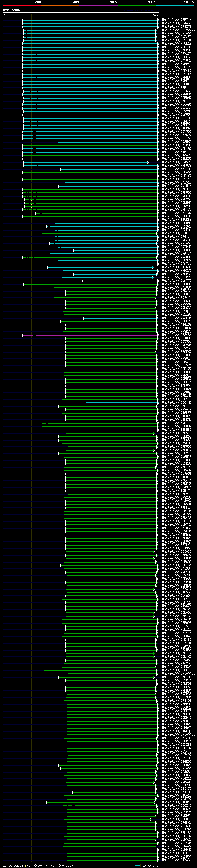Select the UniRef100_A9NUC9 label
The image size is (197, 868).
pyautogui.click(x=176, y=165)
